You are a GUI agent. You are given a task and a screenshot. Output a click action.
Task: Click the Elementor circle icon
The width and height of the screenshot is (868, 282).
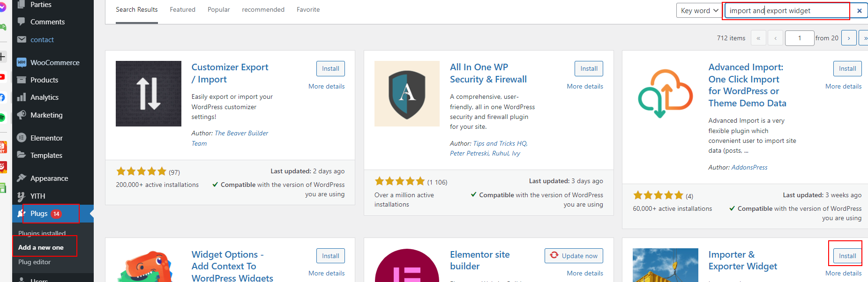click(x=21, y=138)
